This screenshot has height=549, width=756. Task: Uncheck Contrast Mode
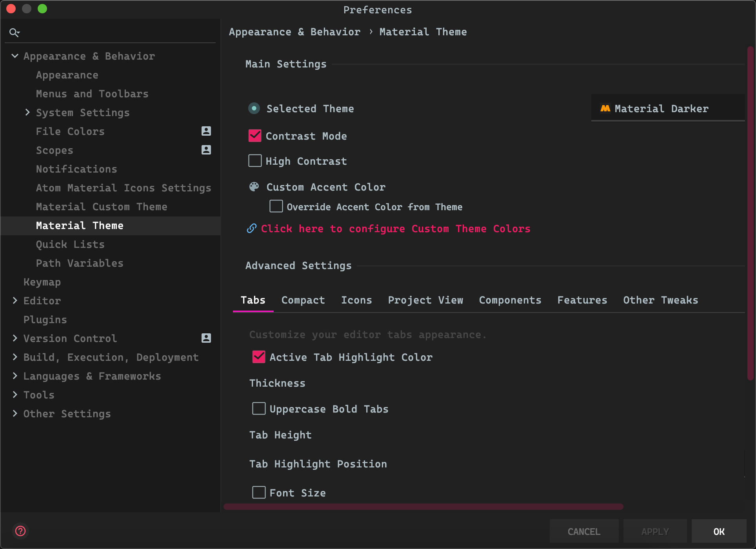click(x=255, y=136)
